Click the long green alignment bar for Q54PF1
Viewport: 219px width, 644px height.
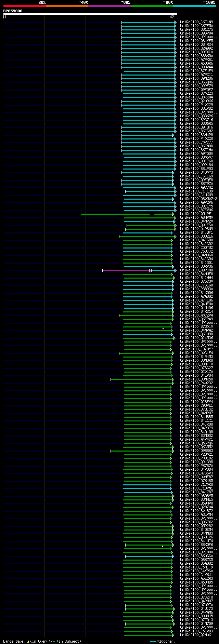127,214
